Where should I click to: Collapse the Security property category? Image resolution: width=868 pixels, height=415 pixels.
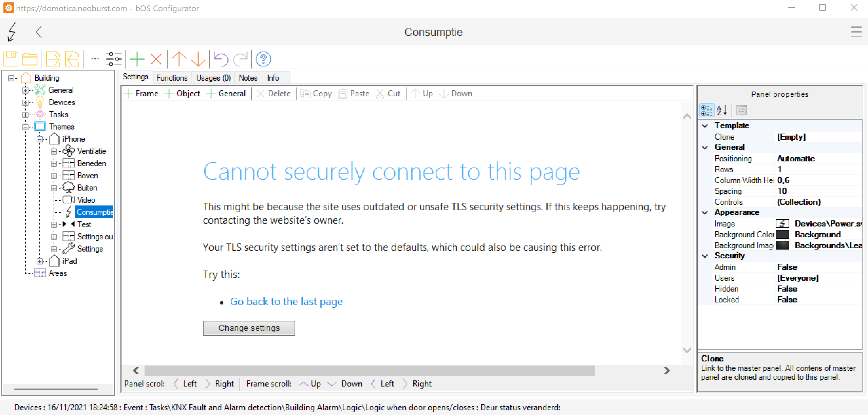(705, 256)
